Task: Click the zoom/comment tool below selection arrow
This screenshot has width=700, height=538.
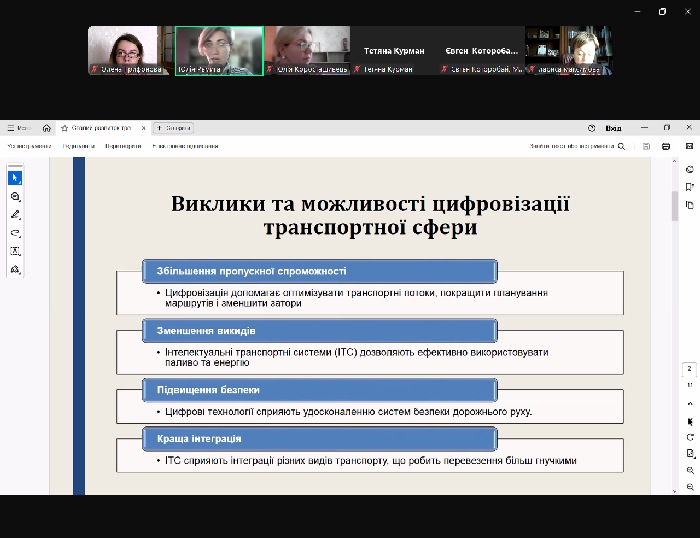Action: point(15,197)
